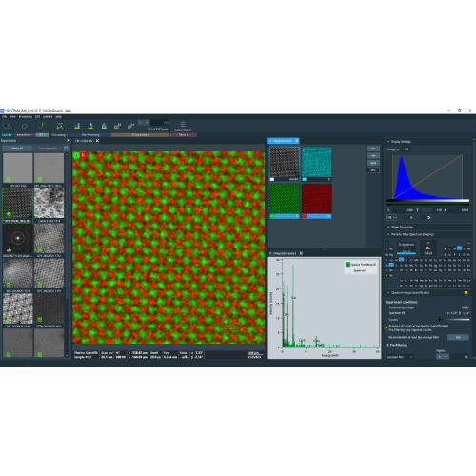Select the first tab in Experiments panel
The height and width of the screenshot is (476, 476).
(17, 149)
